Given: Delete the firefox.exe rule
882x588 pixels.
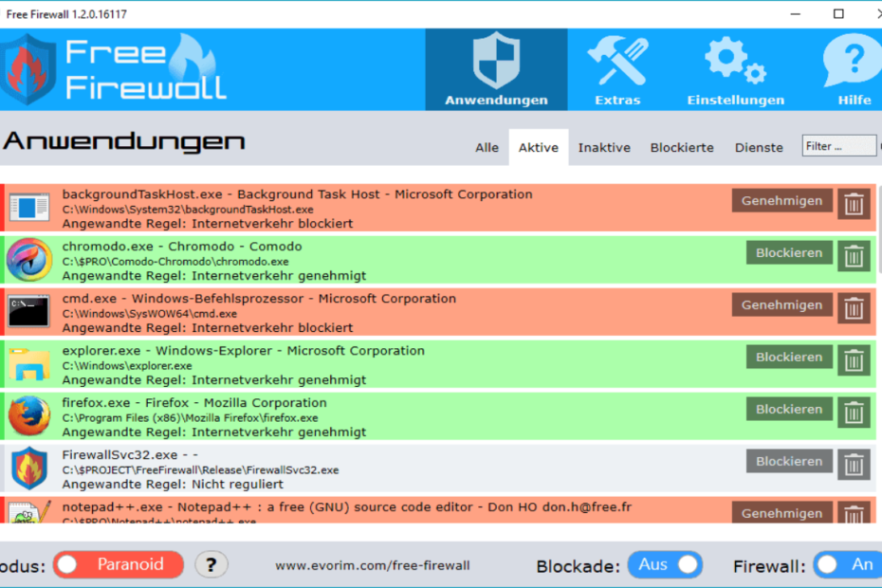Looking at the screenshot, I should (854, 413).
